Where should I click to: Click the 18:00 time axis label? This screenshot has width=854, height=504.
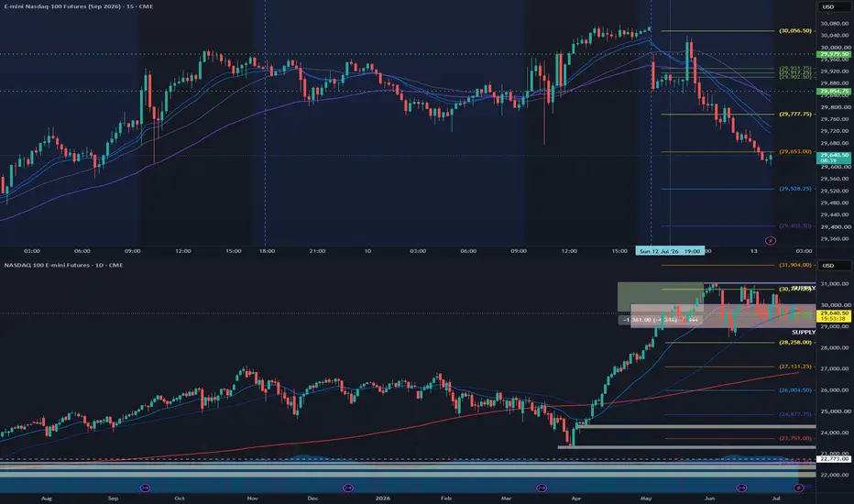tap(267, 251)
